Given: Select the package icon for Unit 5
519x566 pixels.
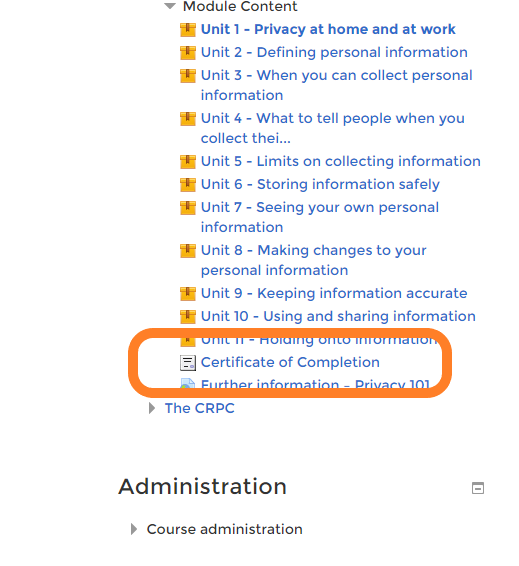Looking at the screenshot, I should [x=188, y=162].
